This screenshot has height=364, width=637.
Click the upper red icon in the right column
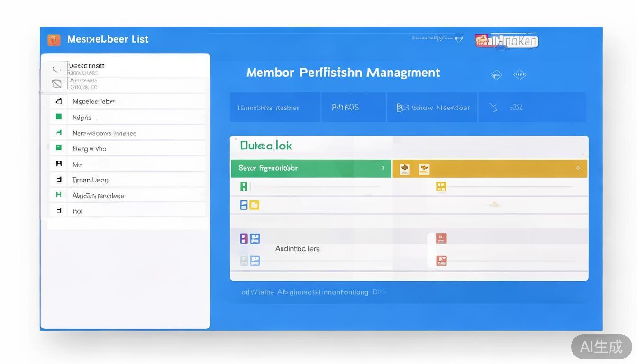[441, 238]
